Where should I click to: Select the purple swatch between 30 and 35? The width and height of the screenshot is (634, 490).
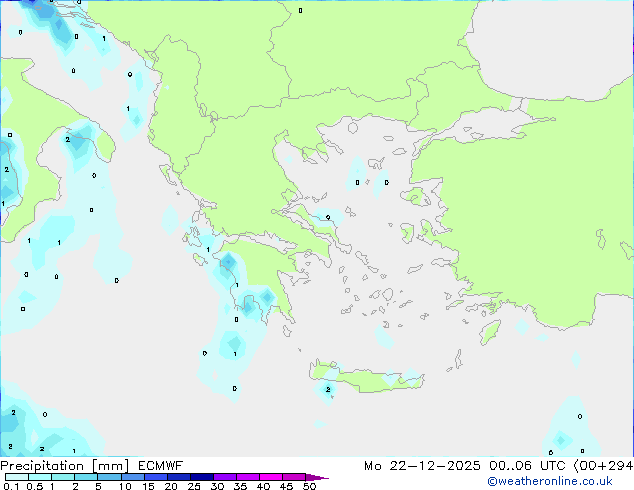click(x=224, y=477)
